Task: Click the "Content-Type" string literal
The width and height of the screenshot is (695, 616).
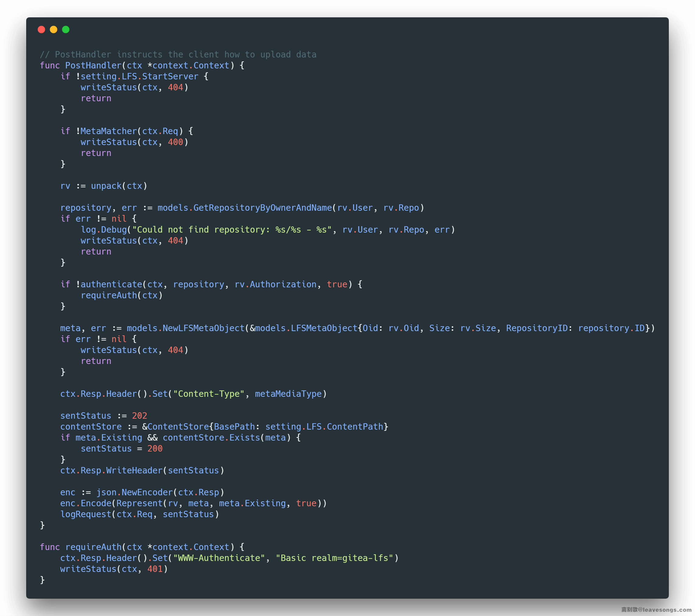Action: tap(208, 394)
